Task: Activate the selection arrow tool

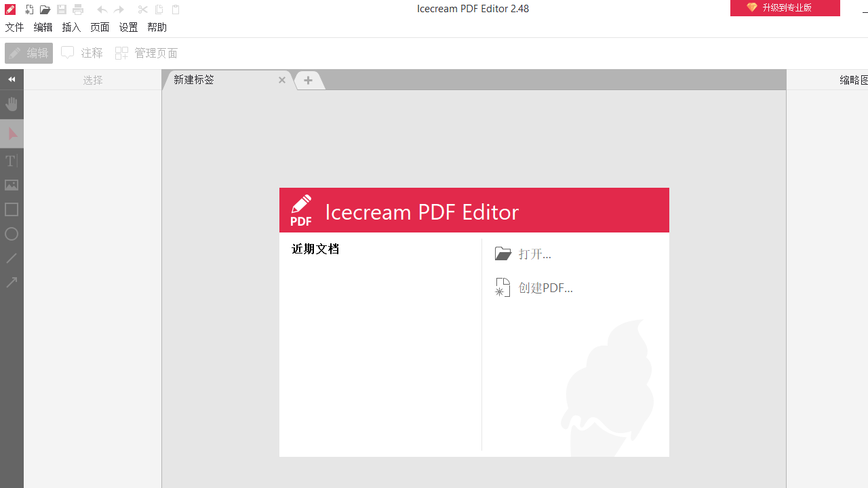Action: coord(11,134)
